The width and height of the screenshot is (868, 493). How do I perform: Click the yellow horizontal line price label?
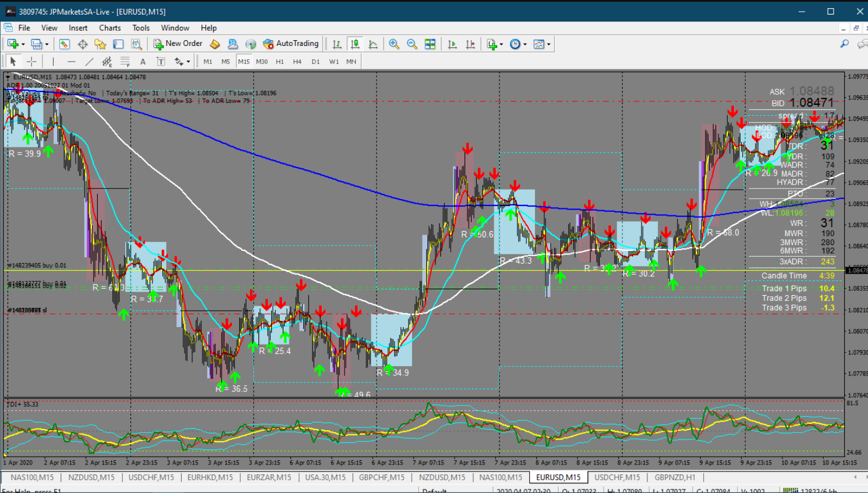[856, 271]
